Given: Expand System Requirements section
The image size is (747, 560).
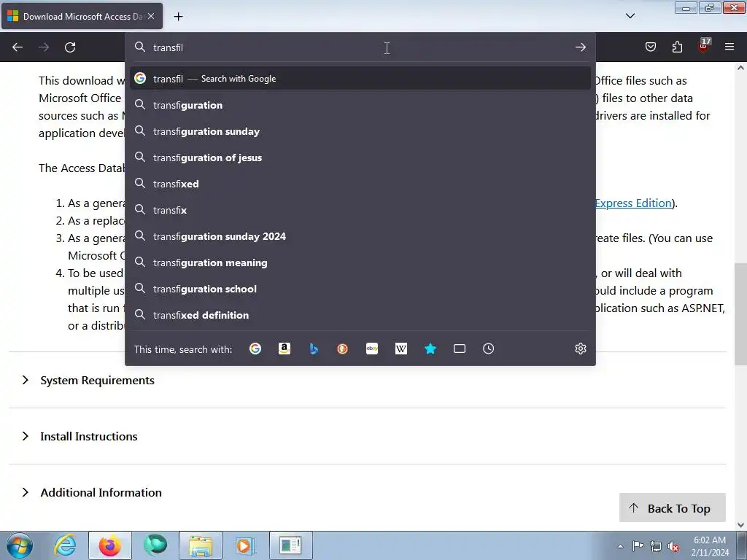Looking at the screenshot, I should (97, 380).
